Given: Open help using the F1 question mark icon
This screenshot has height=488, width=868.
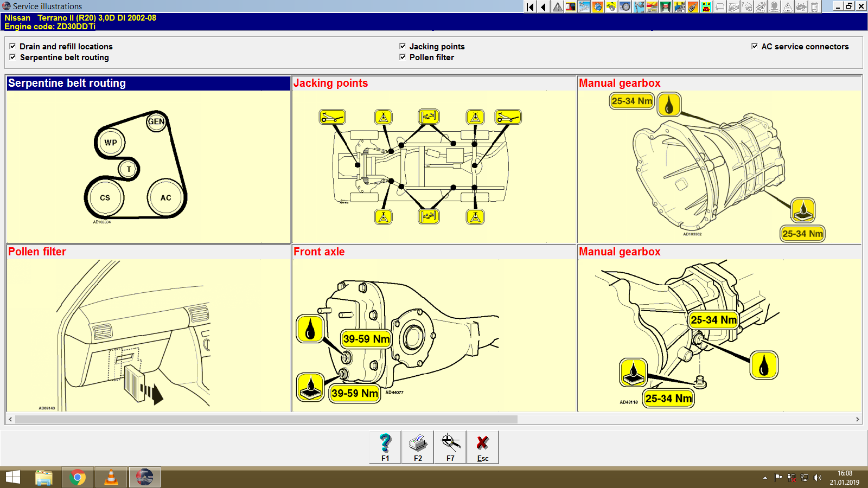Looking at the screenshot, I should click(x=385, y=445).
